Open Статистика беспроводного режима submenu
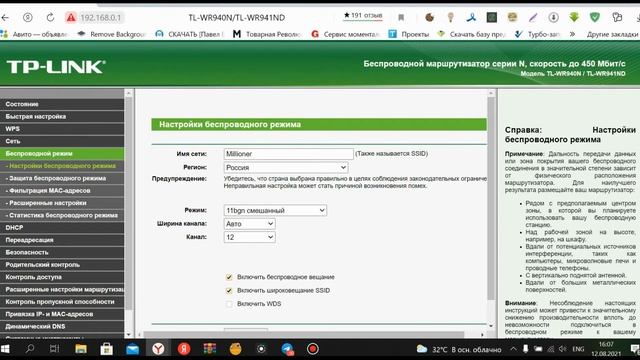Image resolution: width=640 pixels, height=360 pixels. pyautogui.click(x=62, y=215)
